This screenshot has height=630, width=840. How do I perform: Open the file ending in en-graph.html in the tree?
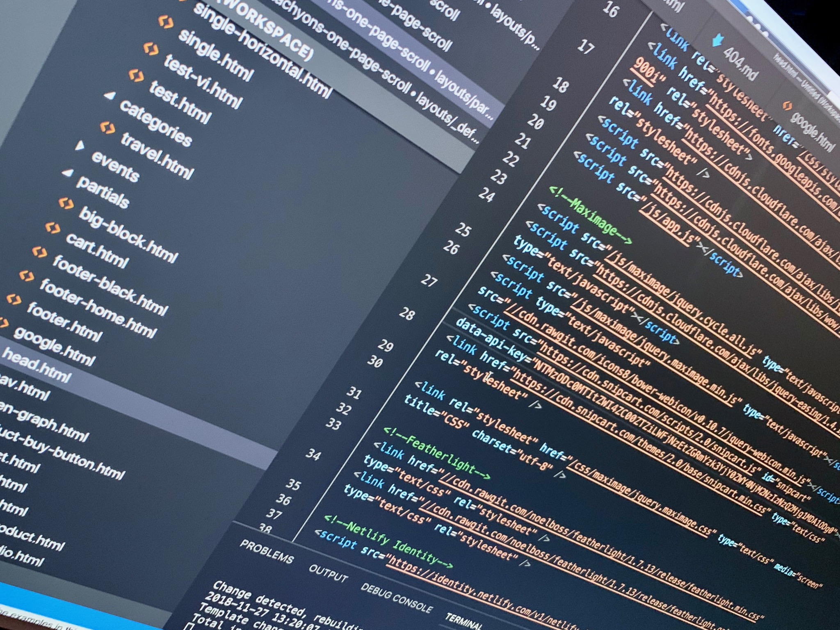(44, 423)
